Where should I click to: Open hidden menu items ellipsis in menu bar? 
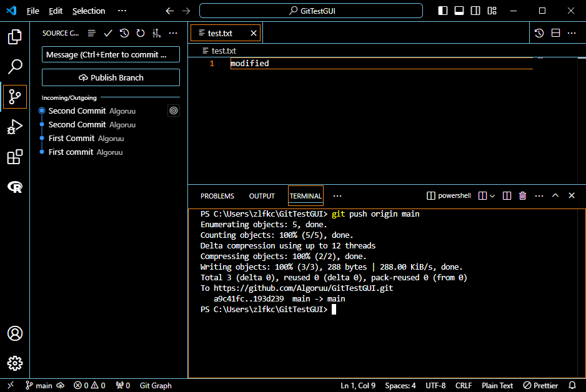tap(122, 11)
